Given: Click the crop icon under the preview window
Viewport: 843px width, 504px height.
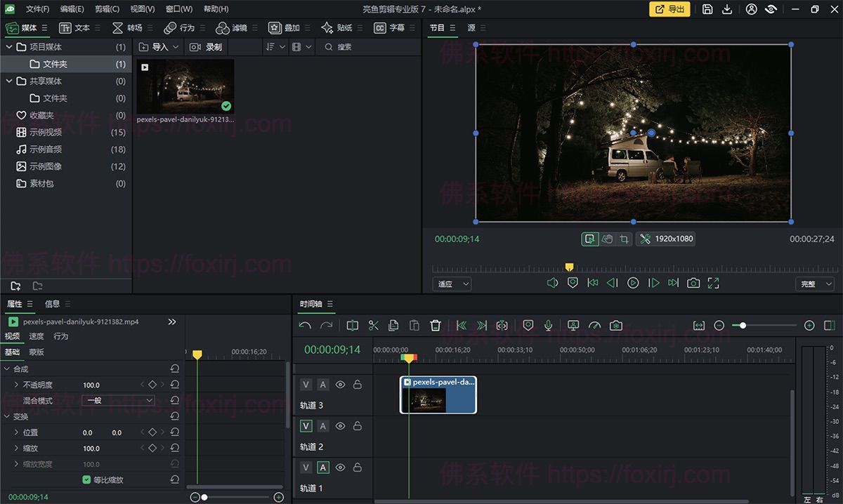Looking at the screenshot, I should point(625,239).
